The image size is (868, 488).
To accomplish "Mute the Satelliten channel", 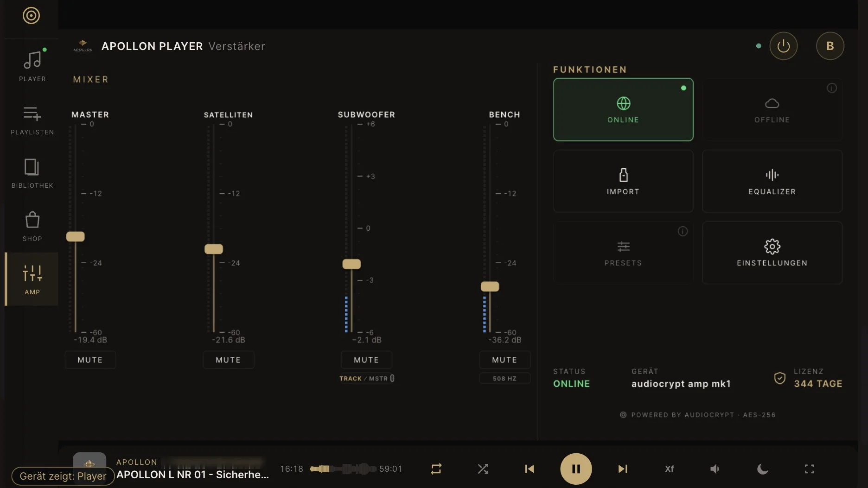I will 228,360.
